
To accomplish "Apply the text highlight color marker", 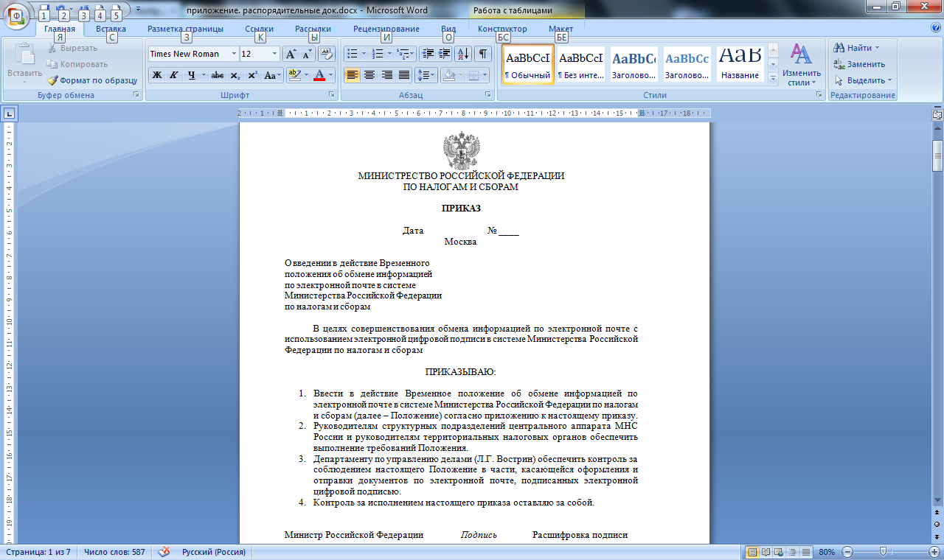I will (294, 75).
